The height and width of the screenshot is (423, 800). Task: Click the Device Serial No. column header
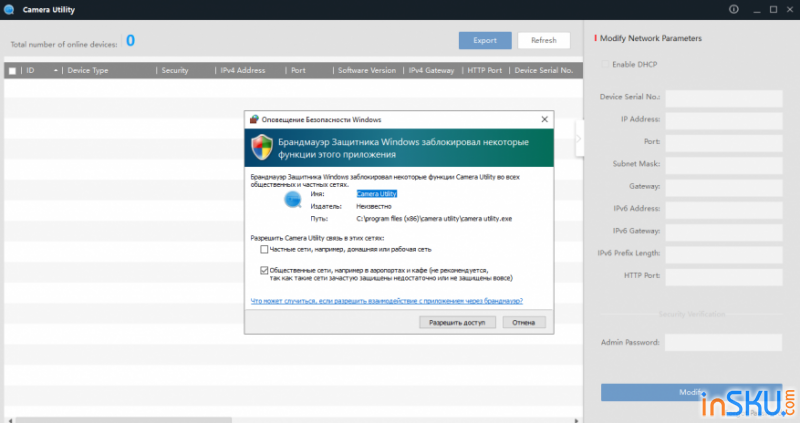coord(543,70)
